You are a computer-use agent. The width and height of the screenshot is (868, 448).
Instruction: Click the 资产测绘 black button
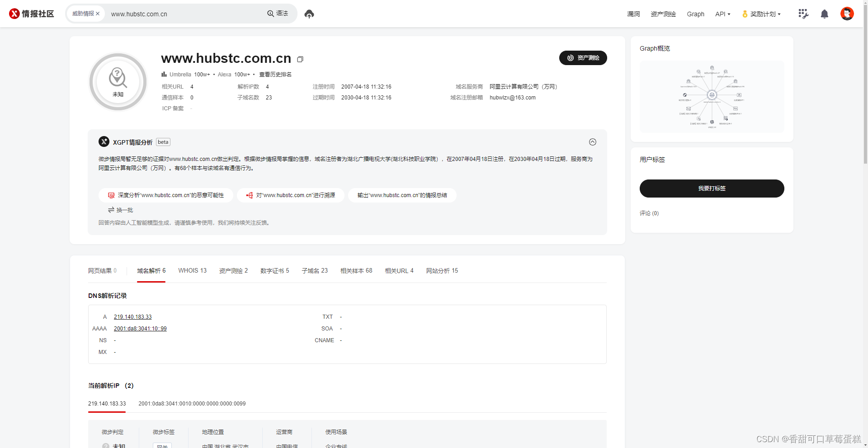tap(583, 58)
